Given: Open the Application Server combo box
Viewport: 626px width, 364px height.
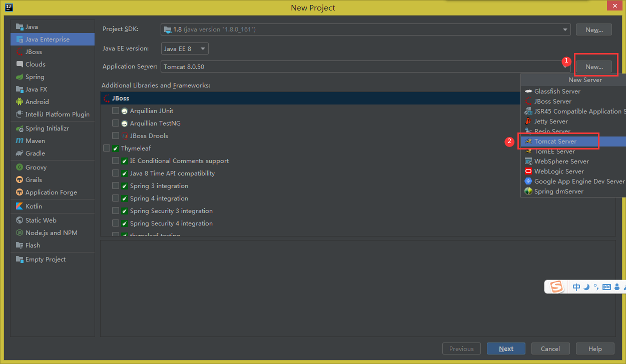Looking at the screenshot, I should [x=366, y=66].
